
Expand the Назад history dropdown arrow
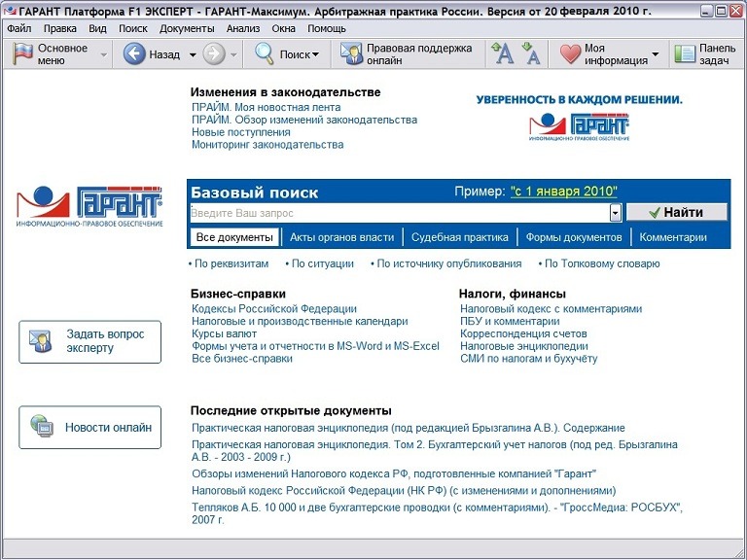pyautogui.click(x=193, y=54)
